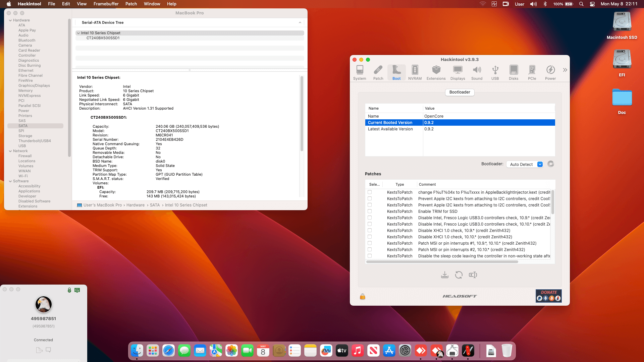Select NVMExpress in the sidebar
The width and height of the screenshot is (644, 362).
coord(30,96)
